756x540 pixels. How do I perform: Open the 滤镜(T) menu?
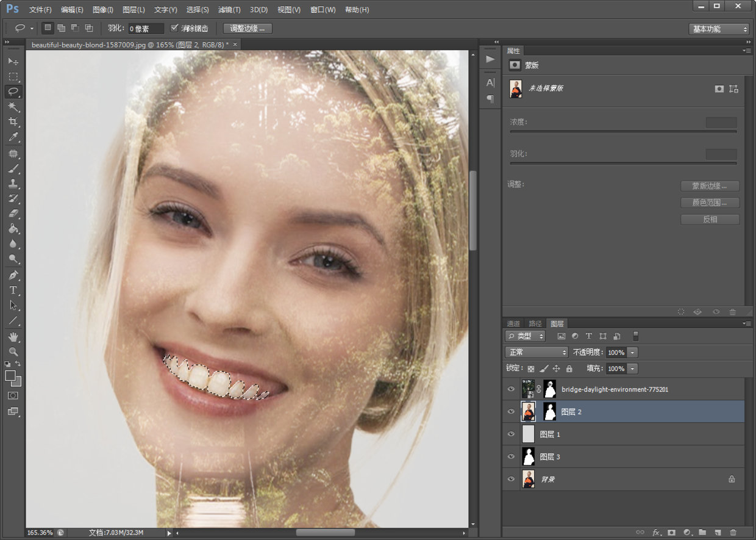[x=229, y=10]
